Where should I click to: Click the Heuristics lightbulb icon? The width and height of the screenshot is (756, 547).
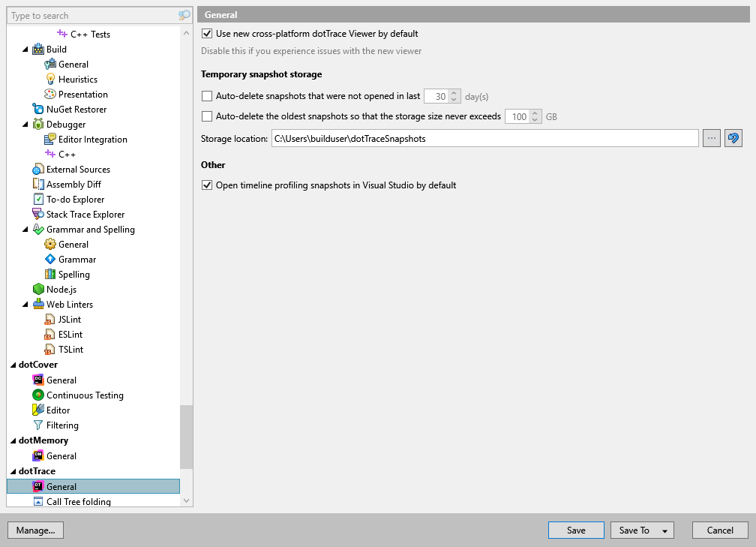(50, 79)
